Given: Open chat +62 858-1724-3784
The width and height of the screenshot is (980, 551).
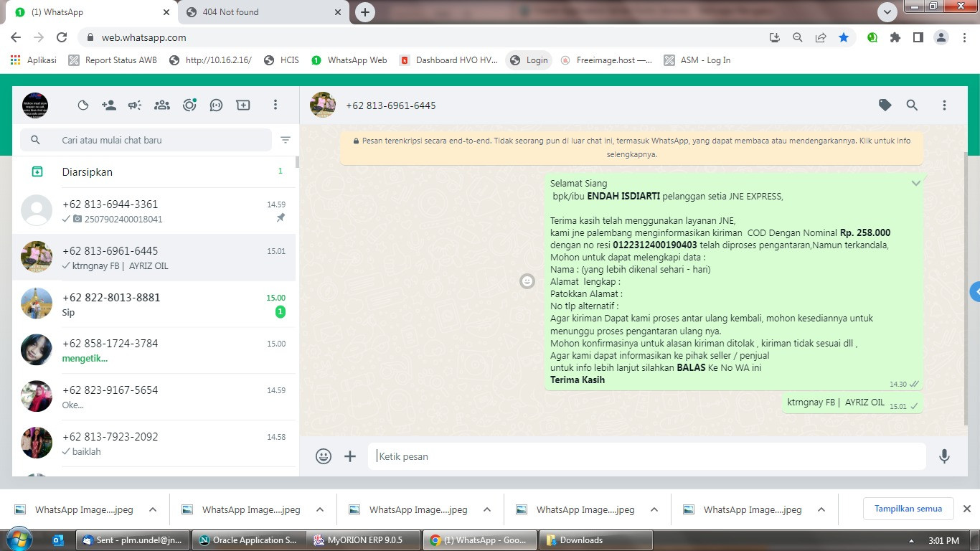Looking at the screenshot, I should (154, 350).
